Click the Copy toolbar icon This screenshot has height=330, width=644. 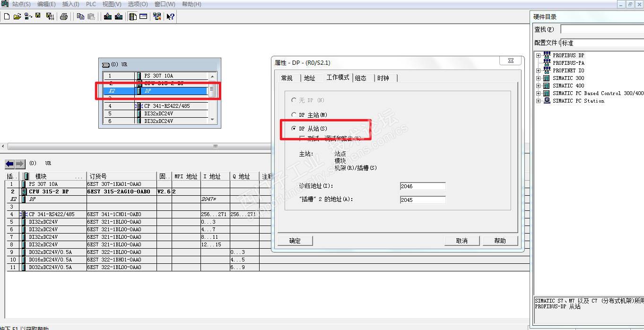[x=80, y=17]
